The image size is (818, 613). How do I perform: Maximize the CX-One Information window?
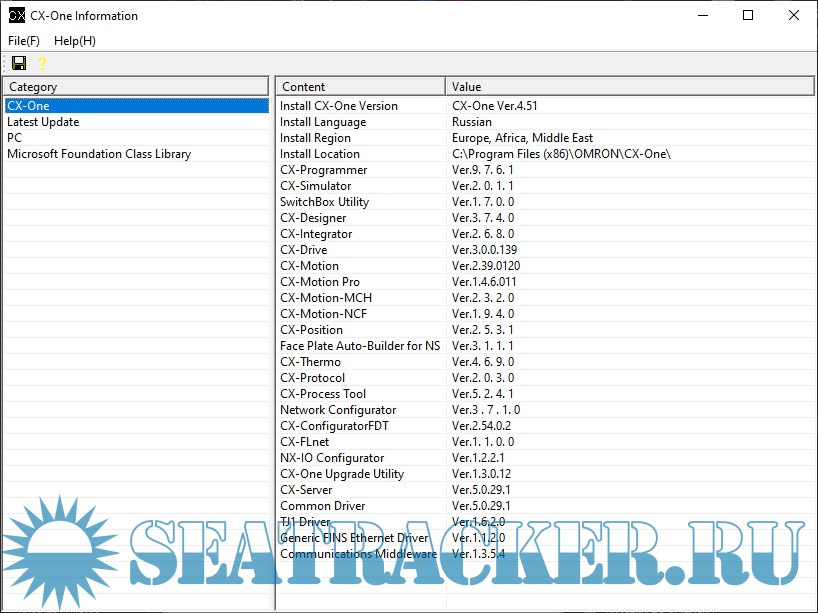tap(748, 16)
